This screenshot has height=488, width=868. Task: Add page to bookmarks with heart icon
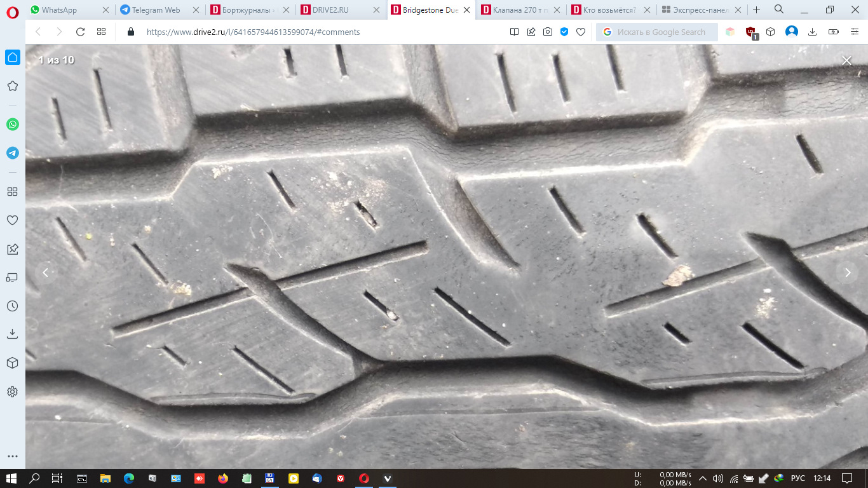coord(581,32)
